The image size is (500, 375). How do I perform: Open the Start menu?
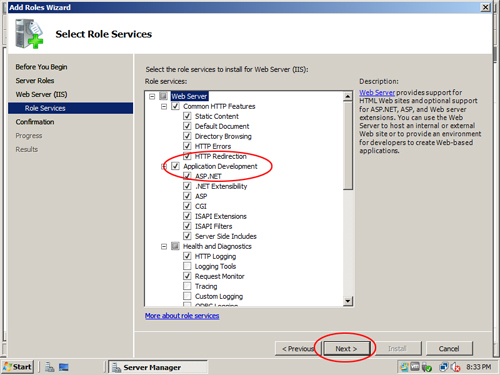tap(18, 367)
